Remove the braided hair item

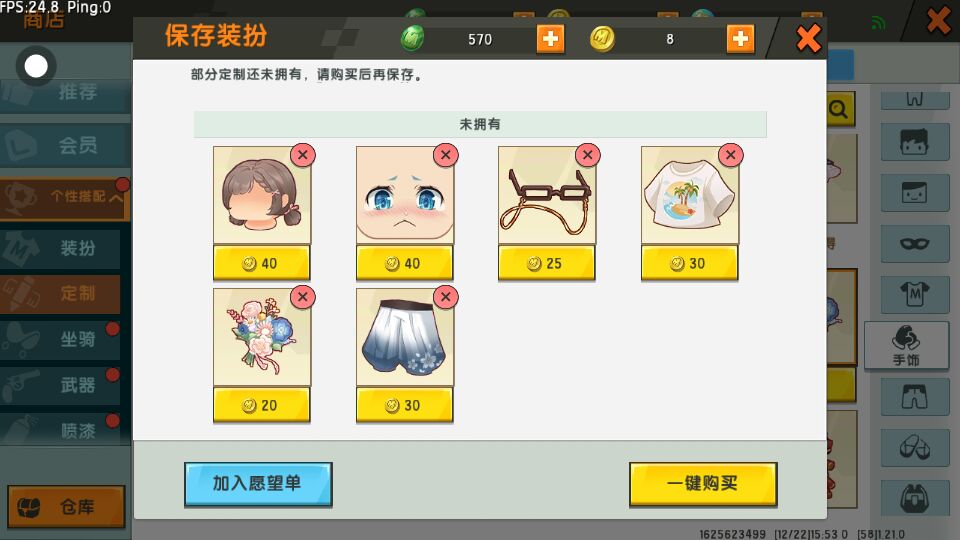pyautogui.click(x=302, y=156)
